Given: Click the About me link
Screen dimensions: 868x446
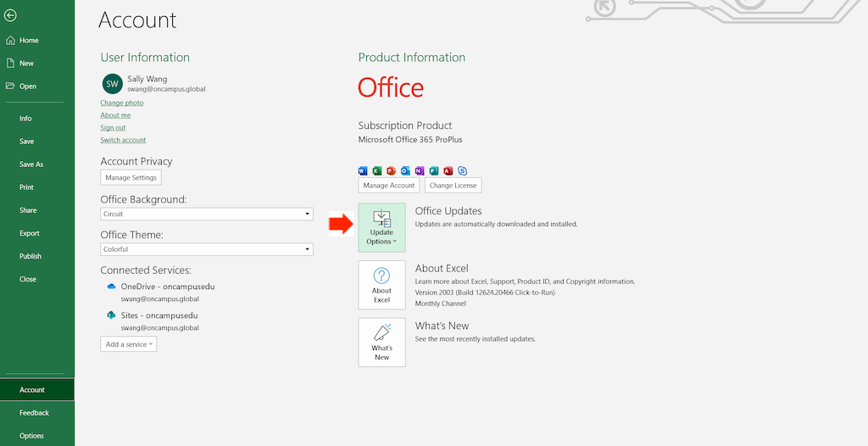Looking at the screenshot, I should [115, 115].
